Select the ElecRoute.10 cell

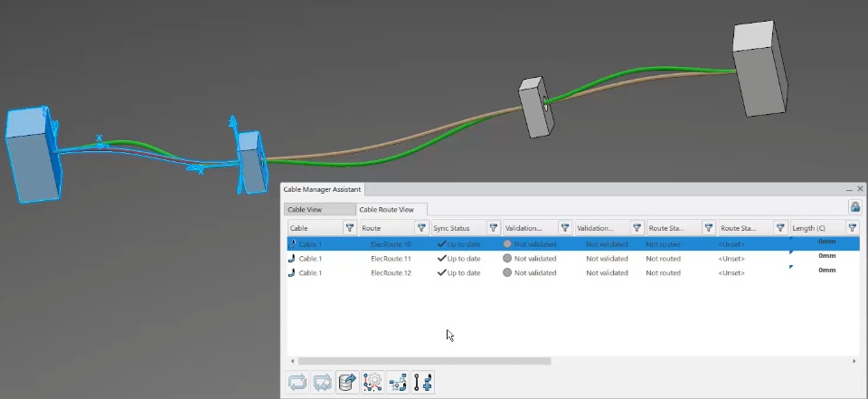coord(391,244)
